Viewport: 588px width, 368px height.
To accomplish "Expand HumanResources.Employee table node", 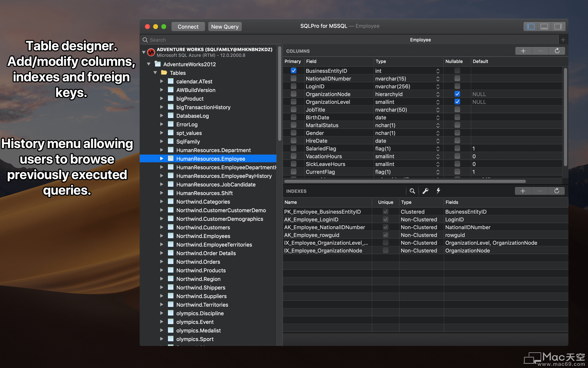I will (x=162, y=159).
